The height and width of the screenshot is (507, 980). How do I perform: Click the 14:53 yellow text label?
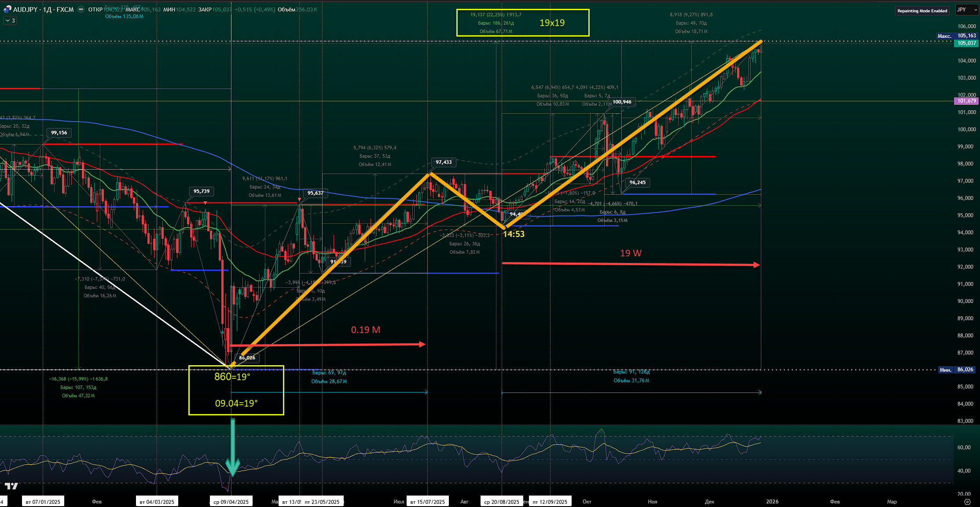(514, 234)
